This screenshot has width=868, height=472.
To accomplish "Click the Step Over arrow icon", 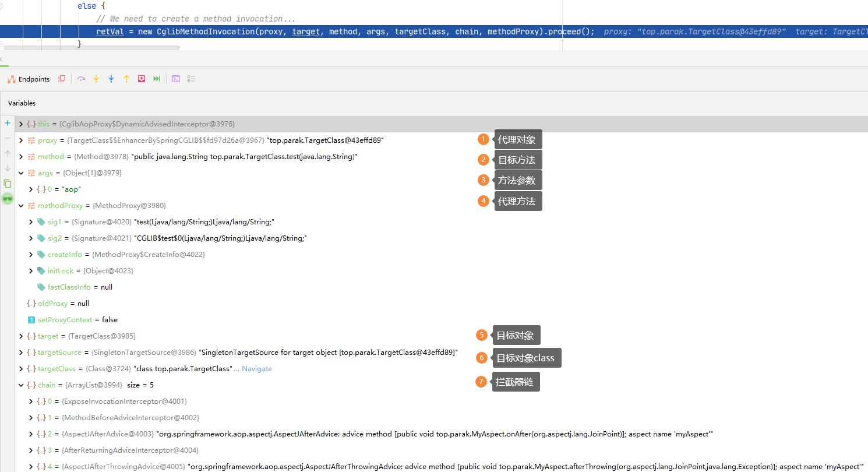I will [81, 79].
